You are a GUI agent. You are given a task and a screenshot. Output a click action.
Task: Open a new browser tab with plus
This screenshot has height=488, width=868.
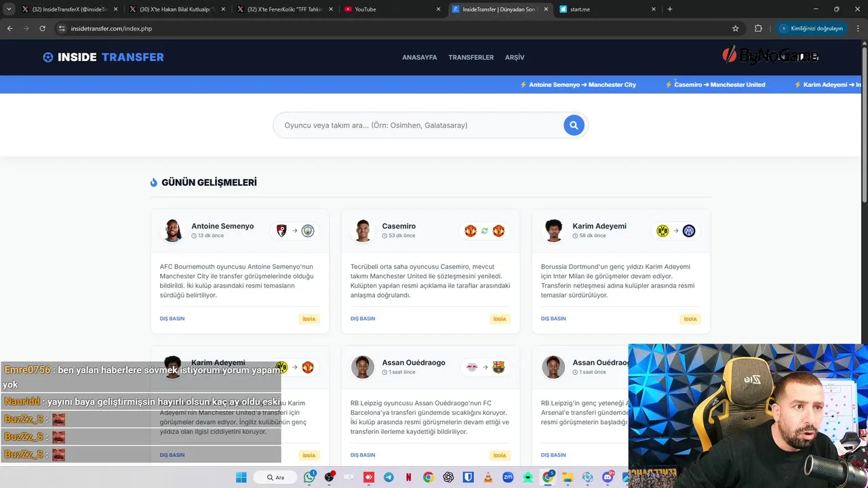click(x=670, y=9)
